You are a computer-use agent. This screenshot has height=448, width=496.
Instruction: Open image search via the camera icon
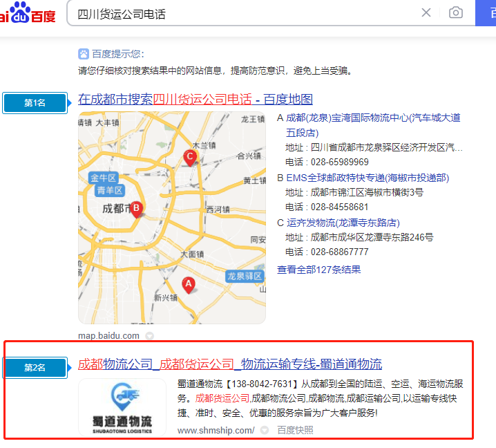[455, 12]
